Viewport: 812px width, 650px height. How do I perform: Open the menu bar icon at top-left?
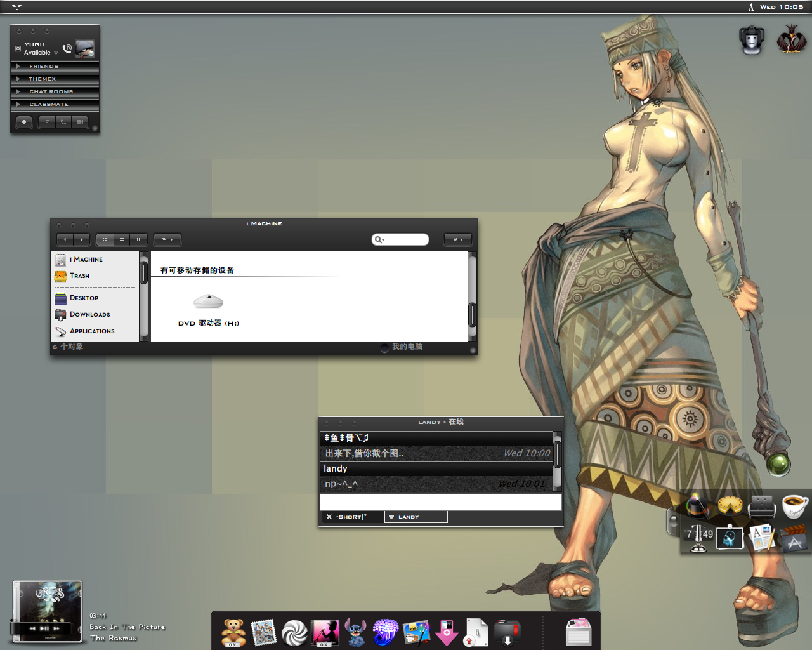tap(16, 7)
